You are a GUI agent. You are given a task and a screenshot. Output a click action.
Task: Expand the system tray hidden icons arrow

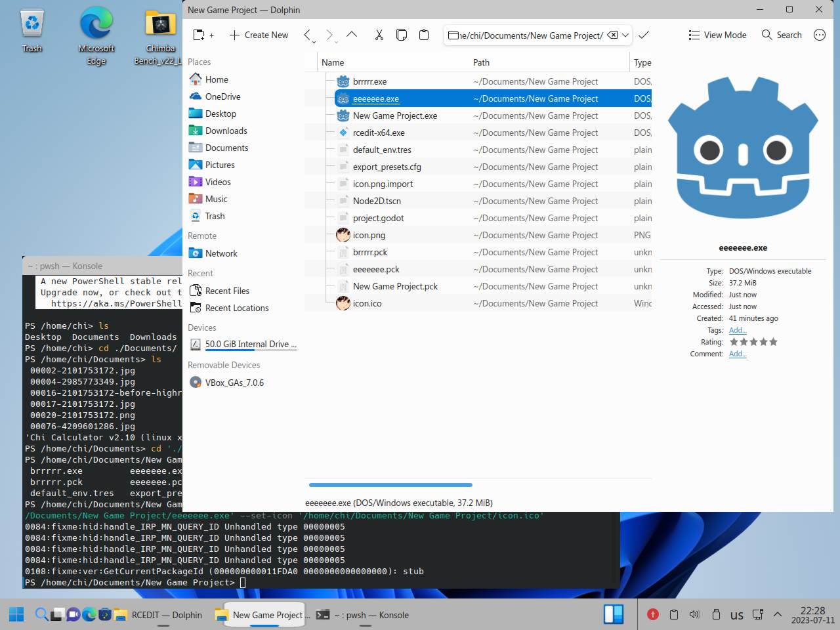tap(778, 615)
